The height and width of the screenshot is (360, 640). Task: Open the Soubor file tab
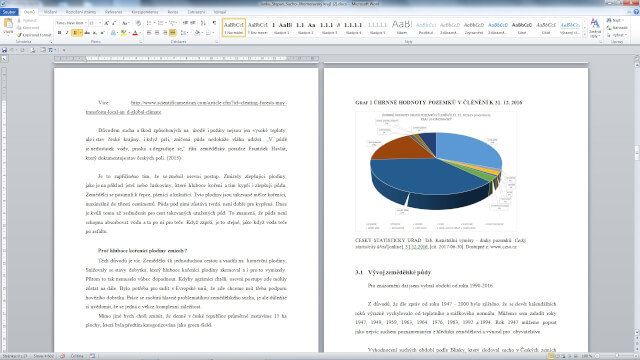9,12
